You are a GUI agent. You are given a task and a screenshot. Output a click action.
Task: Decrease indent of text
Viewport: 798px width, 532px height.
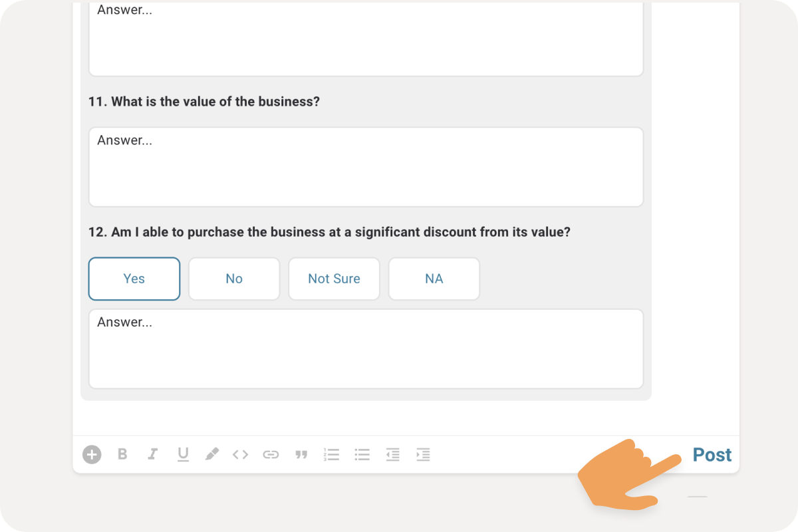pyautogui.click(x=392, y=454)
